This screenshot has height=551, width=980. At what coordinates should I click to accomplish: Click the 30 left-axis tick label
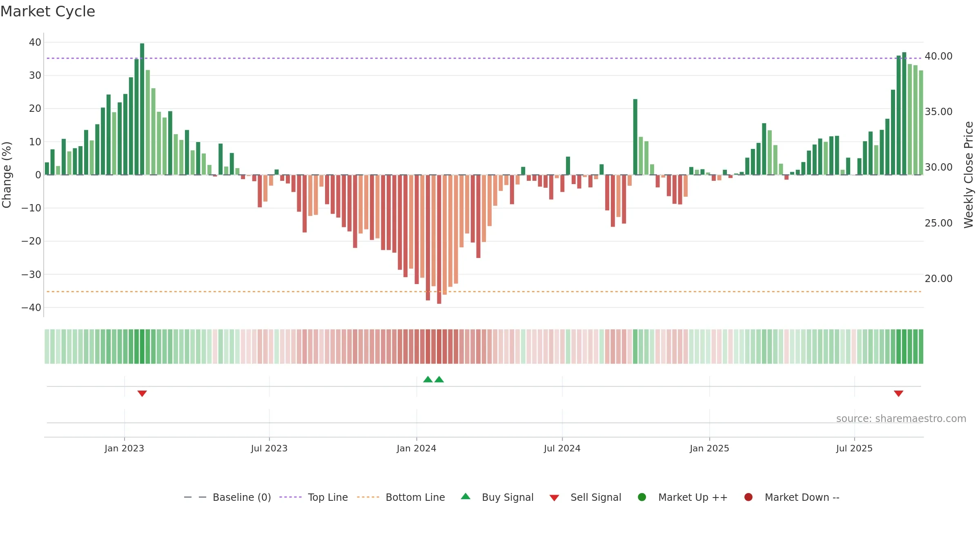[x=35, y=76]
